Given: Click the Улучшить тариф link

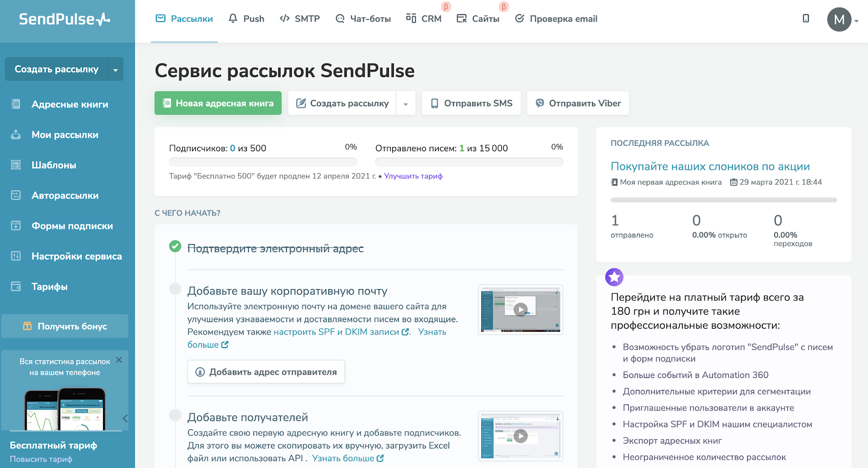Looking at the screenshot, I should pos(413,176).
